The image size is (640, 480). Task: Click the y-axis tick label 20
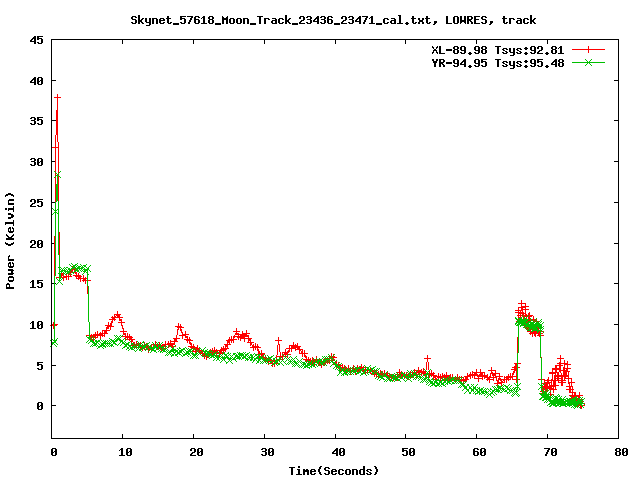click(x=36, y=244)
